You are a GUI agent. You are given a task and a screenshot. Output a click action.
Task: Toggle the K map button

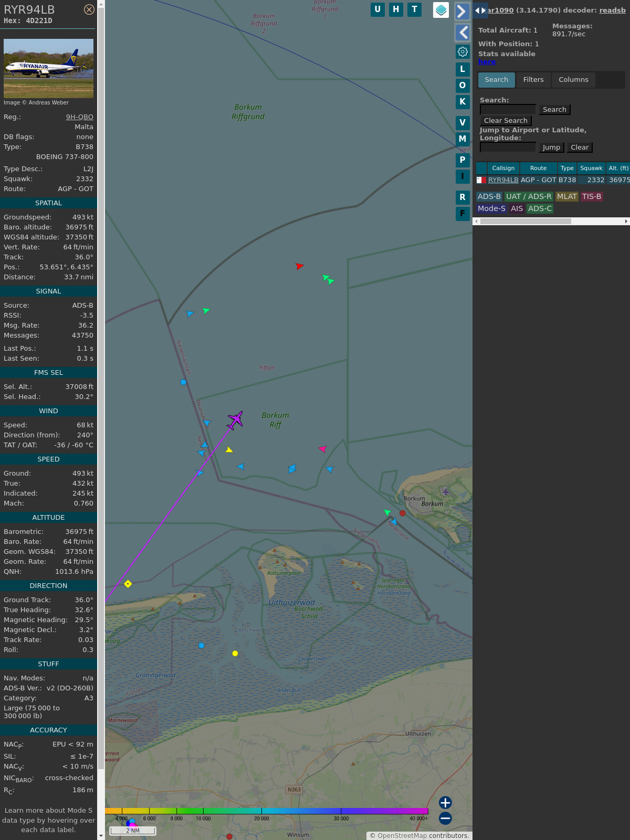pos(463,102)
